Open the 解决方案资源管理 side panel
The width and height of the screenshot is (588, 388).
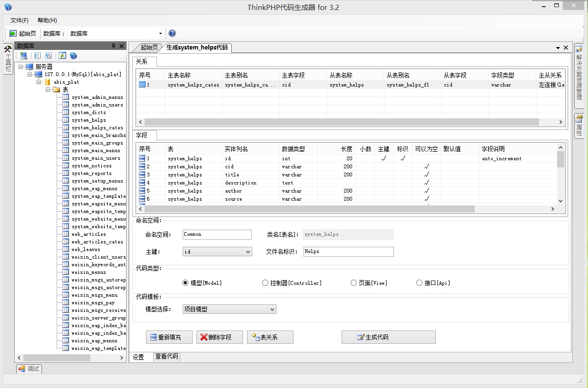point(579,73)
